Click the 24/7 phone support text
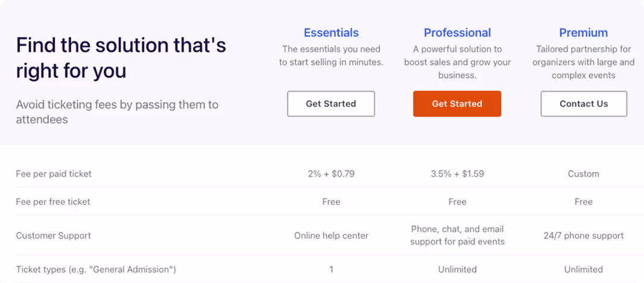This screenshot has height=283, width=644. click(x=584, y=236)
